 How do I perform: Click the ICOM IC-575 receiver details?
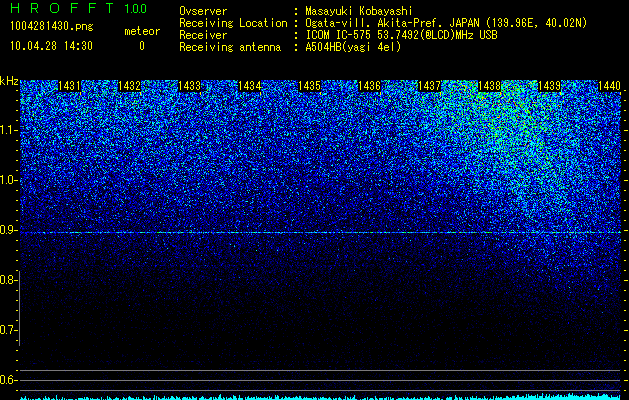click(401, 35)
